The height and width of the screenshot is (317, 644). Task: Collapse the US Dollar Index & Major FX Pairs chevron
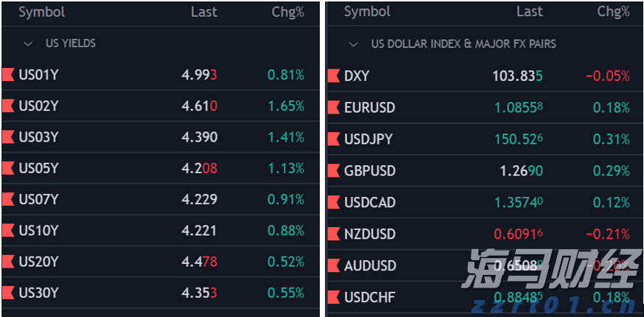click(354, 44)
